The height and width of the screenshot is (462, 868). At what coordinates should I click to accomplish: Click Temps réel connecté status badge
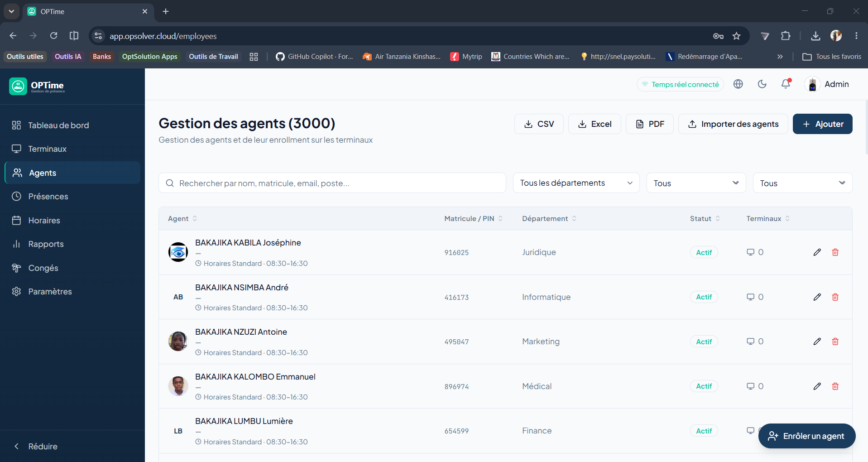(680, 84)
